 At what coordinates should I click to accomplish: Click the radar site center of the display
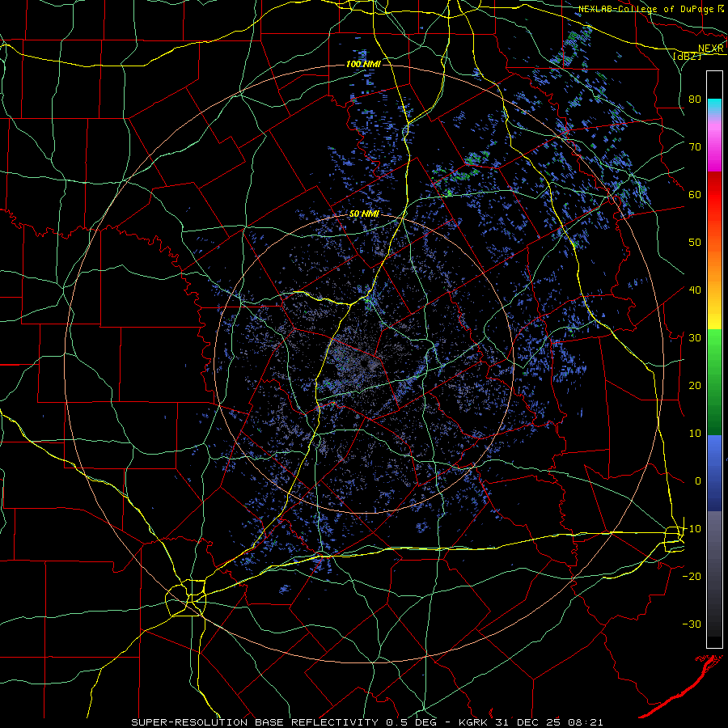pyautogui.click(x=365, y=364)
